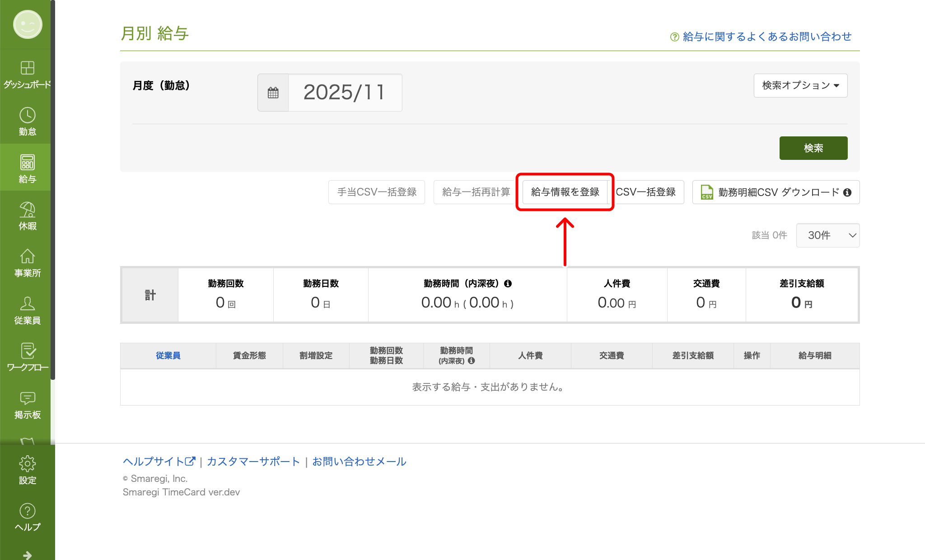Click the 2025/11 month input field
Image resolution: width=925 pixels, height=560 pixels.
[x=345, y=93]
